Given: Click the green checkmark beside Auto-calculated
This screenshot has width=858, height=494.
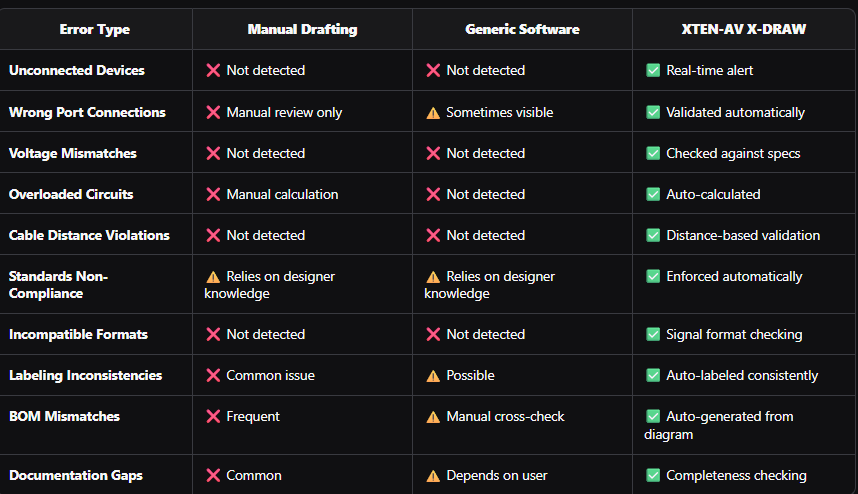Looking at the screenshot, I should click(653, 195).
